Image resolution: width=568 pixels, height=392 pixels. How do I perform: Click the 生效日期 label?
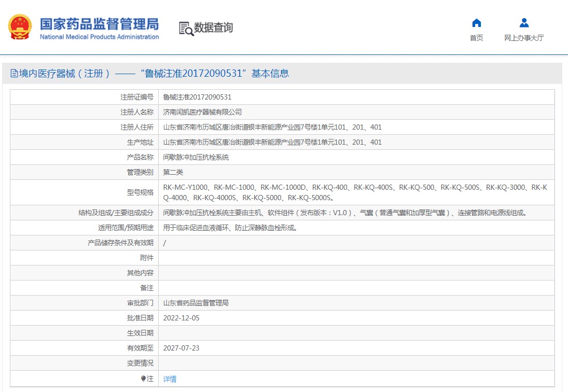tap(140, 333)
